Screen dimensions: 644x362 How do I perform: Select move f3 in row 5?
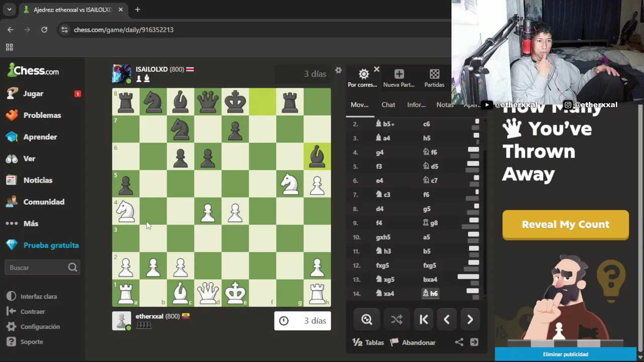point(379,166)
